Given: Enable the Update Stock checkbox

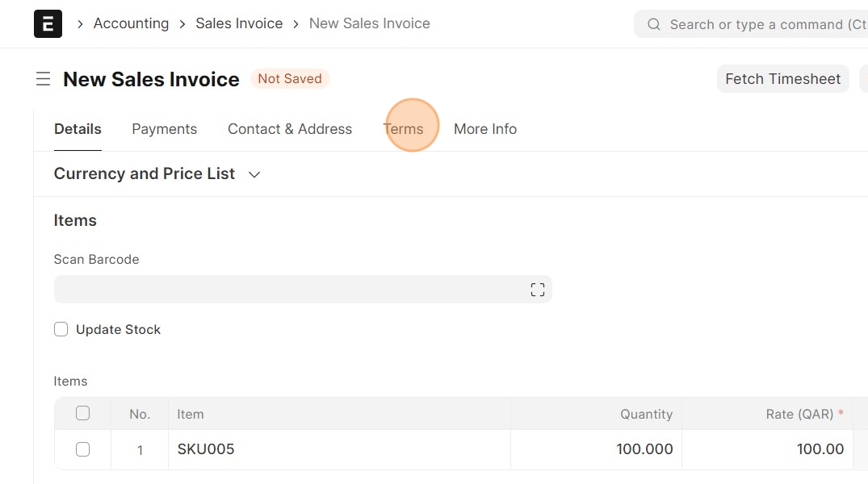Looking at the screenshot, I should coord(61,329).
